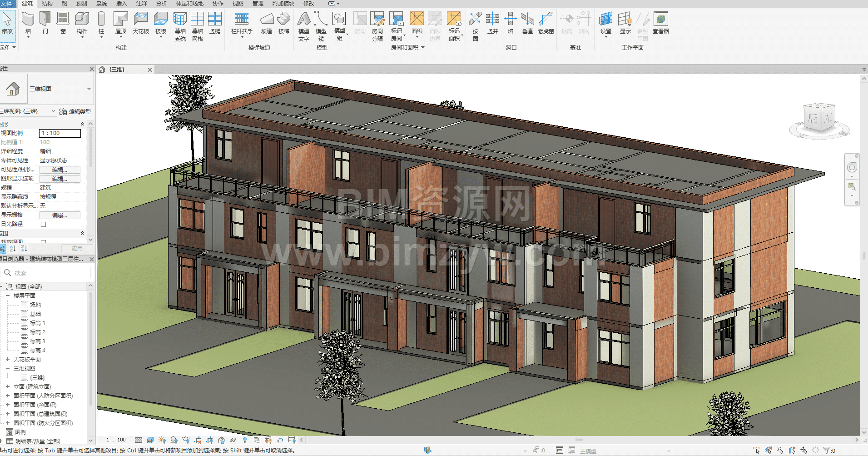Toggle temporary hide/isolate glasses icon
868x456 pixels.
coord(233,440)
